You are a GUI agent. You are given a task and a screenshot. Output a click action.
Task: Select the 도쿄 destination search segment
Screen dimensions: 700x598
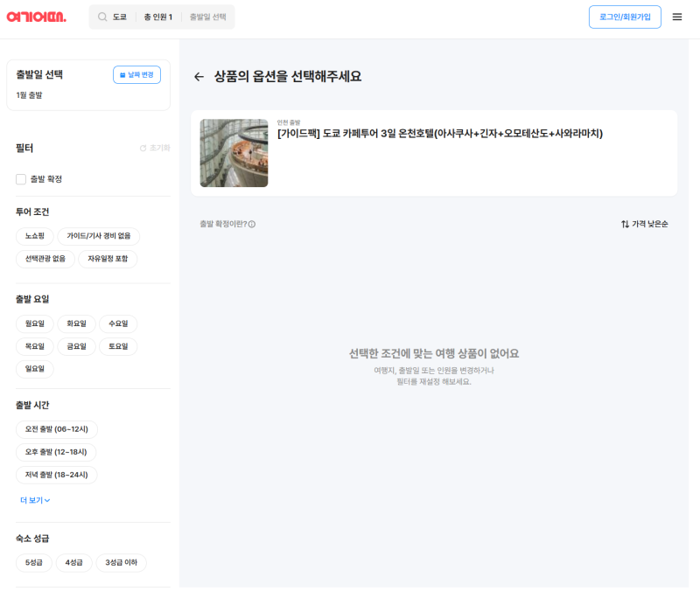[x=119, y=17]
